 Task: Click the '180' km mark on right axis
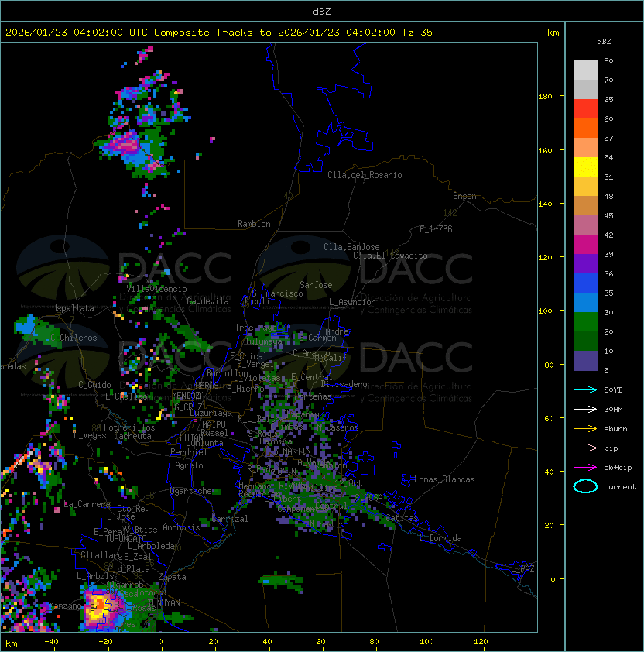click(x=545, y=97)
